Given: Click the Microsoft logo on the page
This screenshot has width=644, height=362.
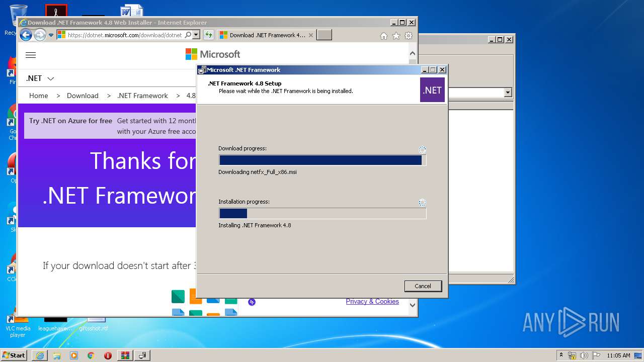Looking at the screenshot, I should point(213,54).
